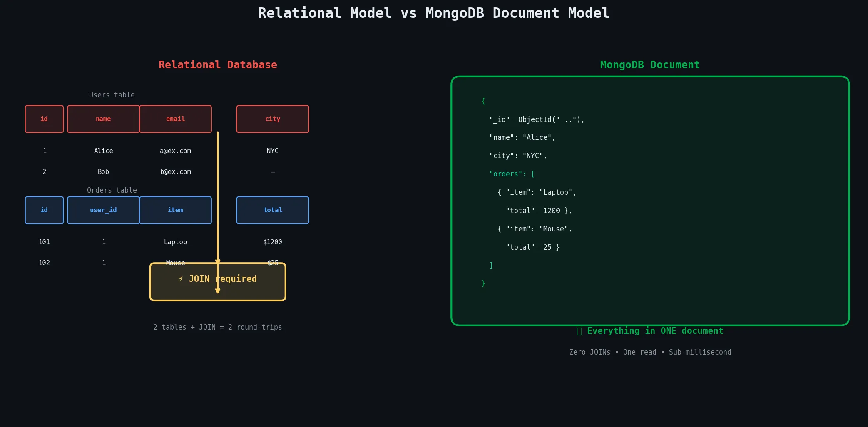Click order id '101' cell
The image size is (868, 427).
click(44, 242)
